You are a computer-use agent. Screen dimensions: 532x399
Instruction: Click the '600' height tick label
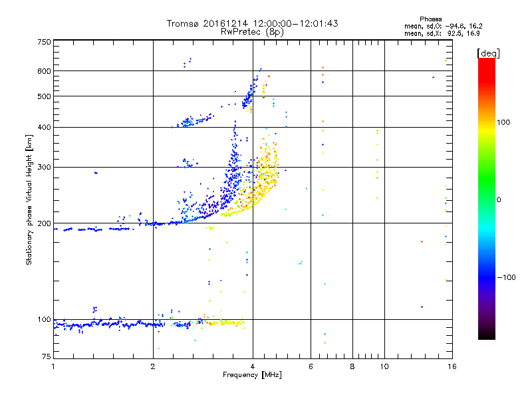click(x=45, y=71)
